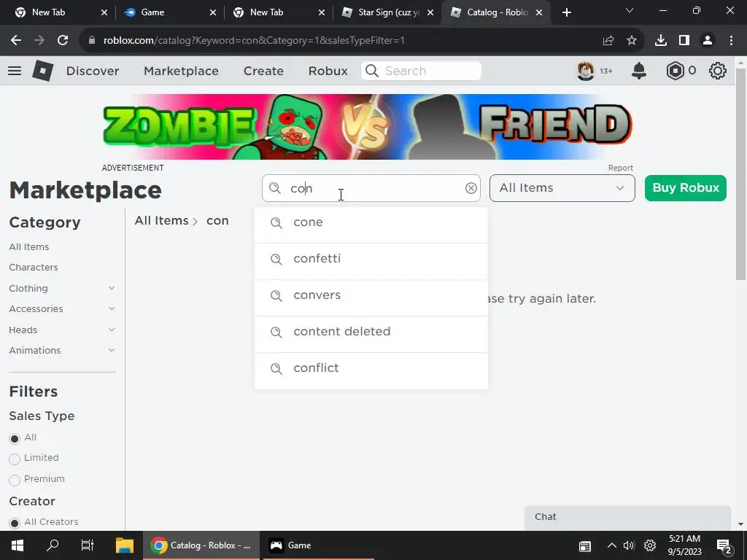Bookmark this page with the star icon
The height and width of the screenshot is (560, 747).
tap(632, 41)
